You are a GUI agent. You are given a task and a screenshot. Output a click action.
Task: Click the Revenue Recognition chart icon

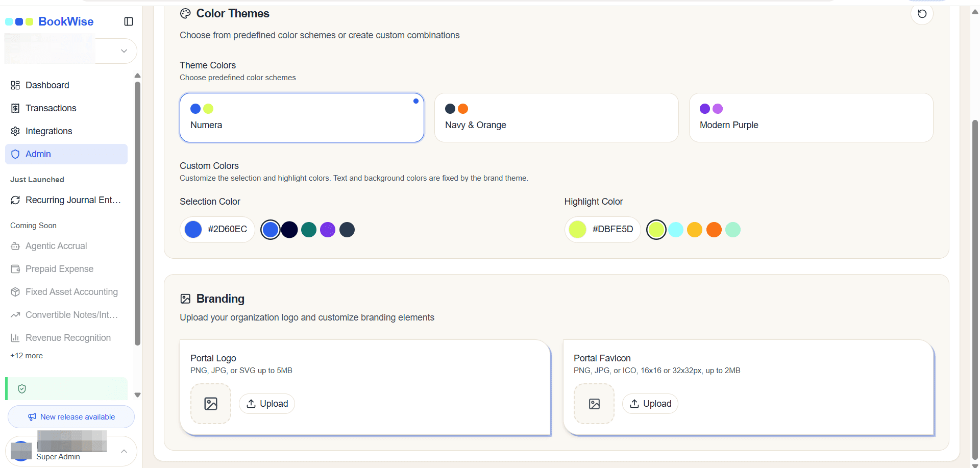click(15, 338)
